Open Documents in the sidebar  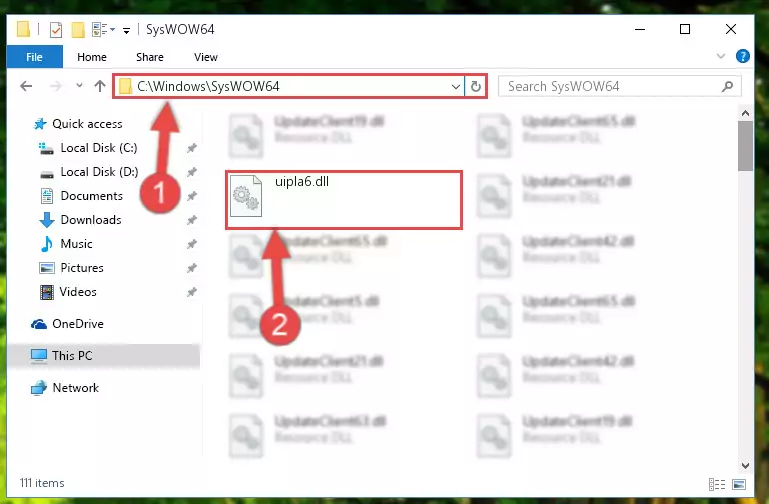(x=92, y=196)
